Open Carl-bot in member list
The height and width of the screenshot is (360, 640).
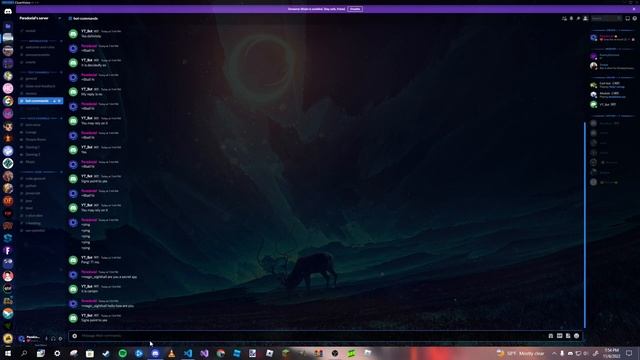coord(612,85)
